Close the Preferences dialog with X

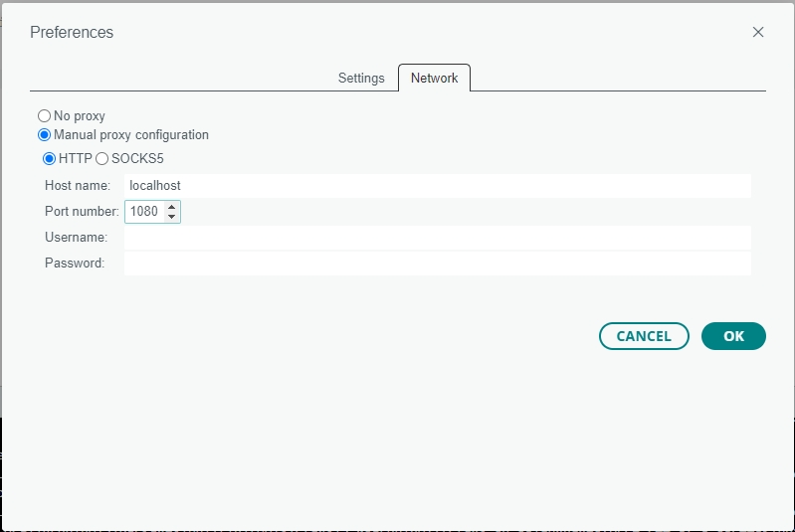coord(758,32)
